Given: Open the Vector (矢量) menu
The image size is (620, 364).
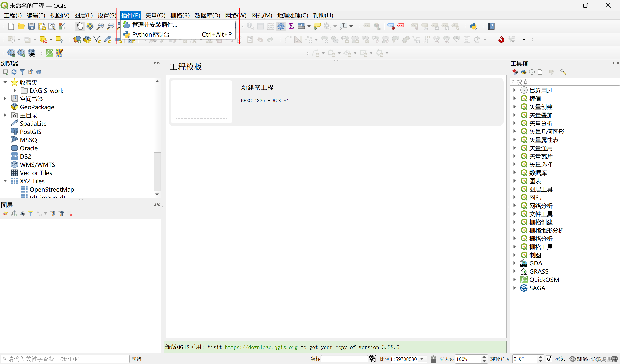Looking at the screenshot, I should (x=155, y=15).
